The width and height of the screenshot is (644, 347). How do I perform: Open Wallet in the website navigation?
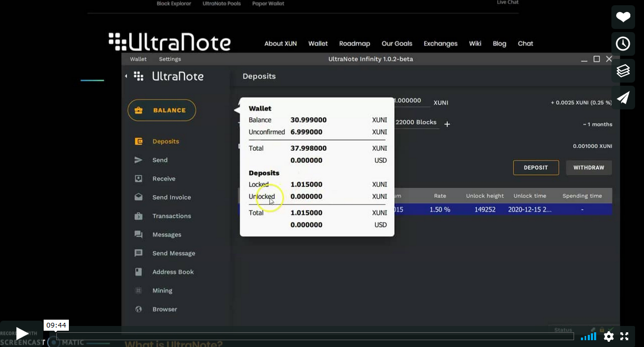[x=318, y=44]
